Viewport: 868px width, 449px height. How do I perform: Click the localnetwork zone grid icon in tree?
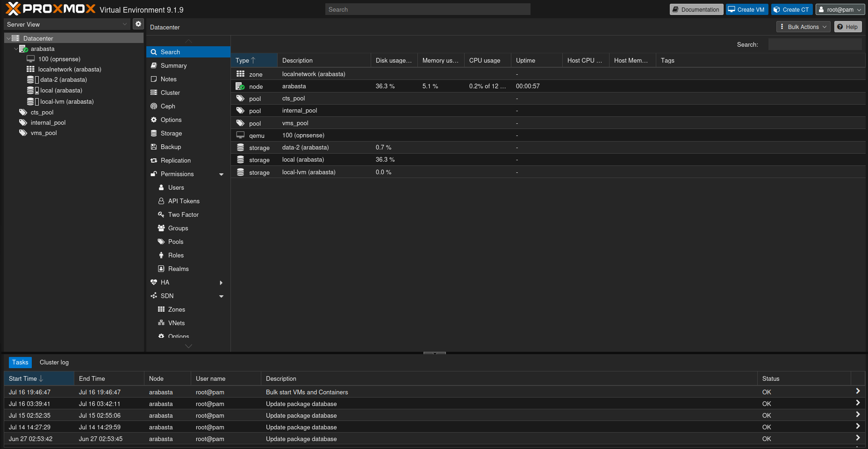pyautogui.click(x=31, y=69)
